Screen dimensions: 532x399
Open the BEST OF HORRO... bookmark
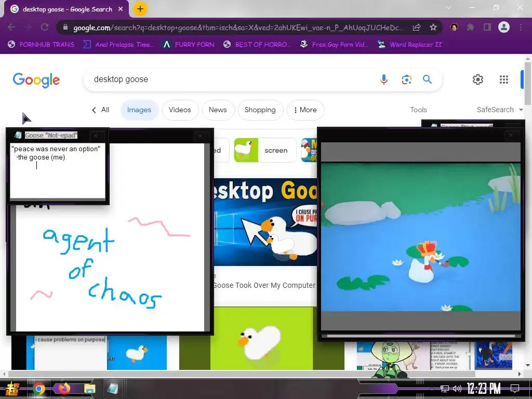pos(257,45)
